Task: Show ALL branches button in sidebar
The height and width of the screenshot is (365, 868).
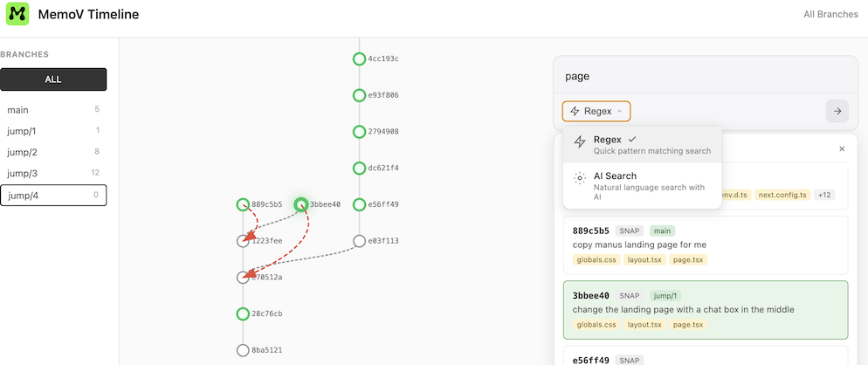Action: click(x=53, y=79)
